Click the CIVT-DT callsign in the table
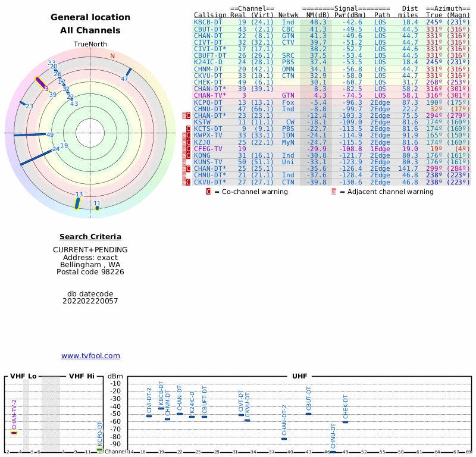Viewport: 476px width, 457px height. 208,42
